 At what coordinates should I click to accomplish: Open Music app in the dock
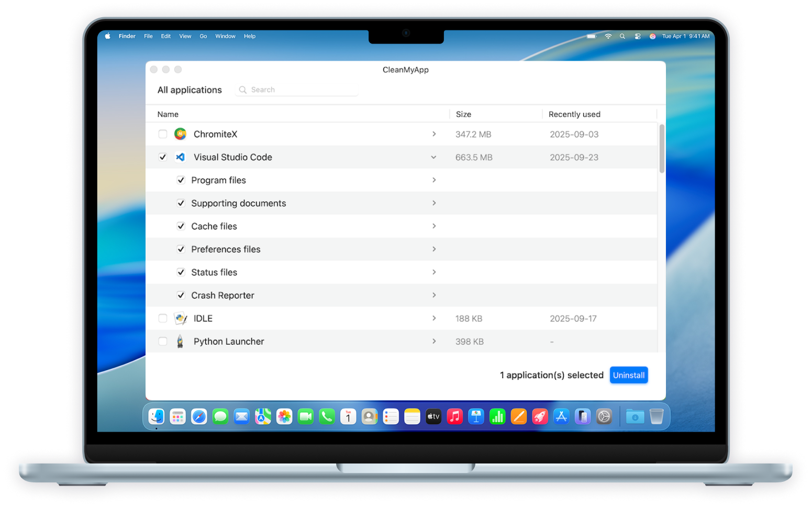click(x=454, y=416)
